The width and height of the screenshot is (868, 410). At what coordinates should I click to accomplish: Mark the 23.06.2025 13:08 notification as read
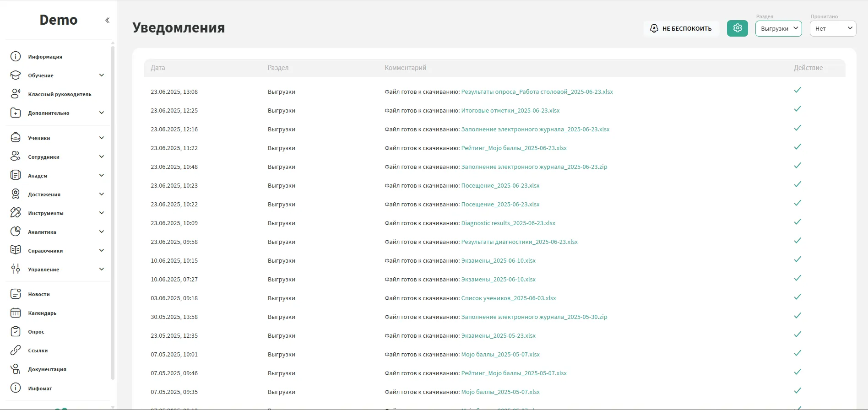(x=797, y=90)
